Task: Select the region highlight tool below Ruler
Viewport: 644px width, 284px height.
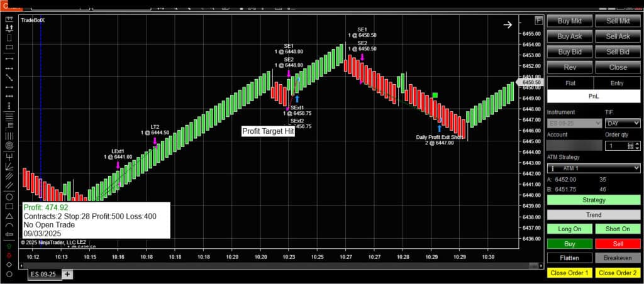Action: pyautogui.click(x=9, y=38)
